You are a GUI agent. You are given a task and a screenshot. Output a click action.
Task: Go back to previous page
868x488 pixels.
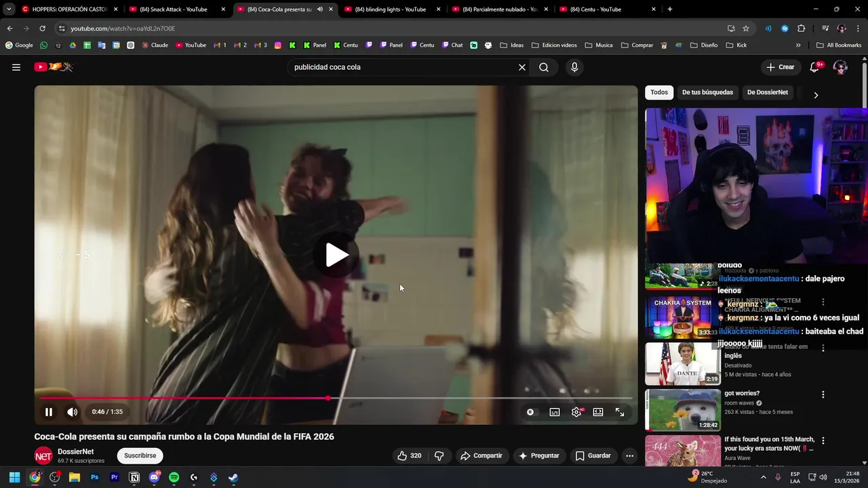(x=9, y=28)
